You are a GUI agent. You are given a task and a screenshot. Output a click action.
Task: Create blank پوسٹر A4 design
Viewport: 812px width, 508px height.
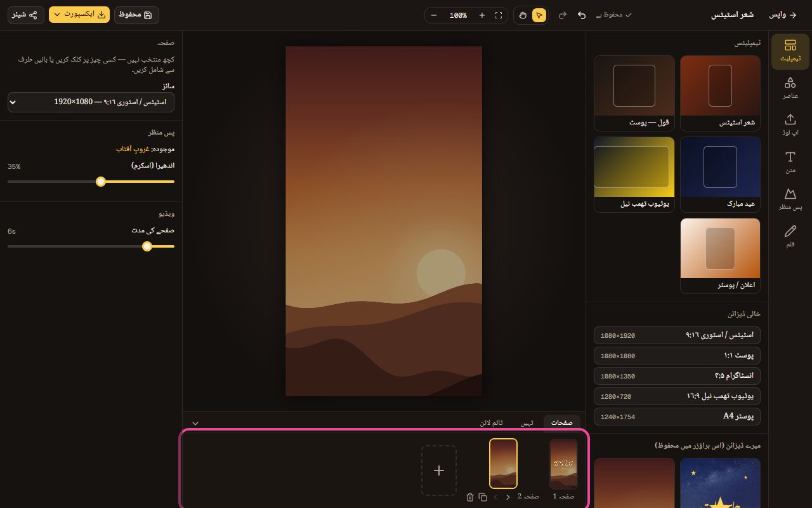(x=677, y=417)
